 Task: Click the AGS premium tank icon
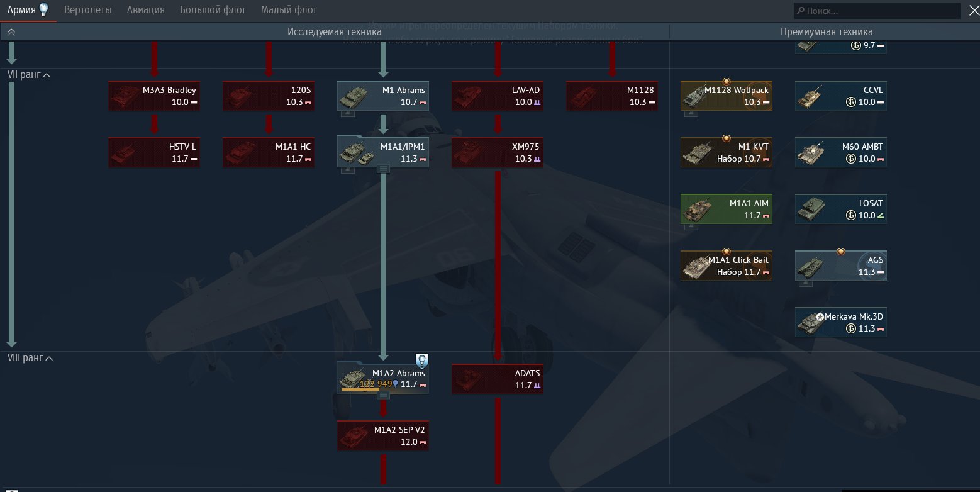coord(811,266)
